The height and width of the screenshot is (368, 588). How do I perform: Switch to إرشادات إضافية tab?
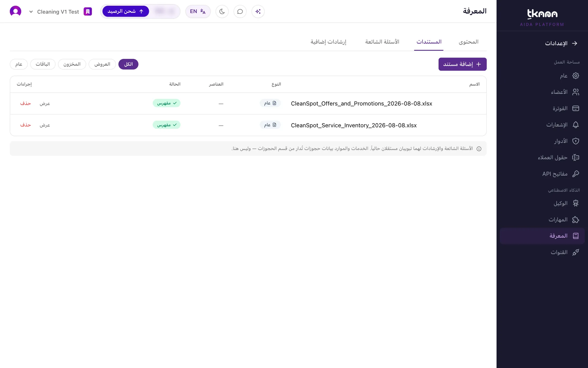pos(328,42)
